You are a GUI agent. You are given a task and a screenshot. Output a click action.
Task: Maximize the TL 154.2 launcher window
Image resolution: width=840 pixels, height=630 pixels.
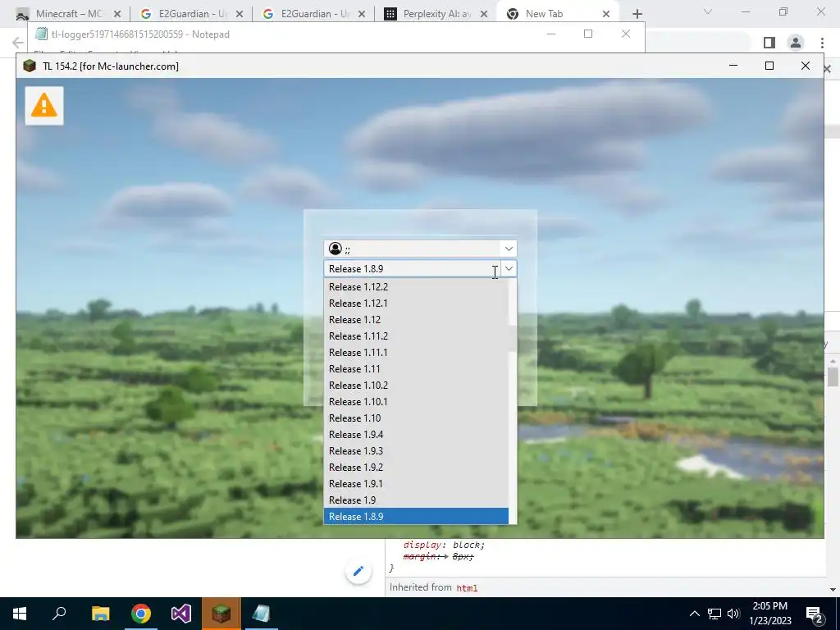769,66
